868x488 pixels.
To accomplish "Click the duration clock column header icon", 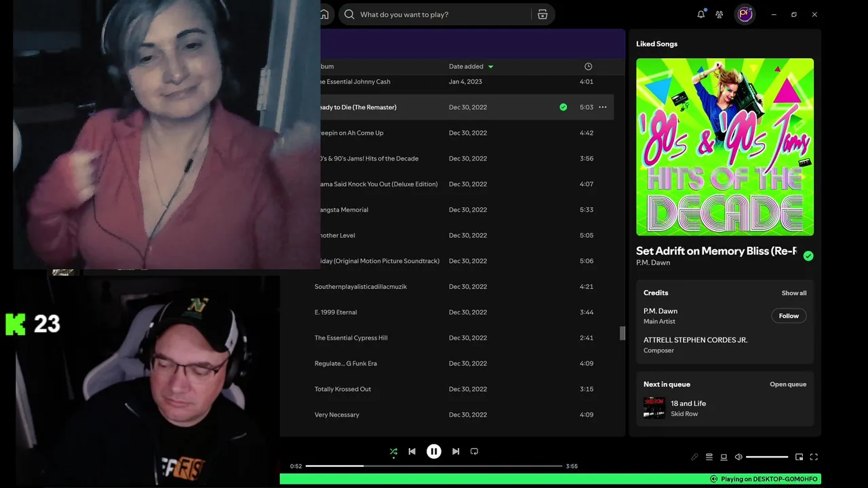I will (588, 66).
